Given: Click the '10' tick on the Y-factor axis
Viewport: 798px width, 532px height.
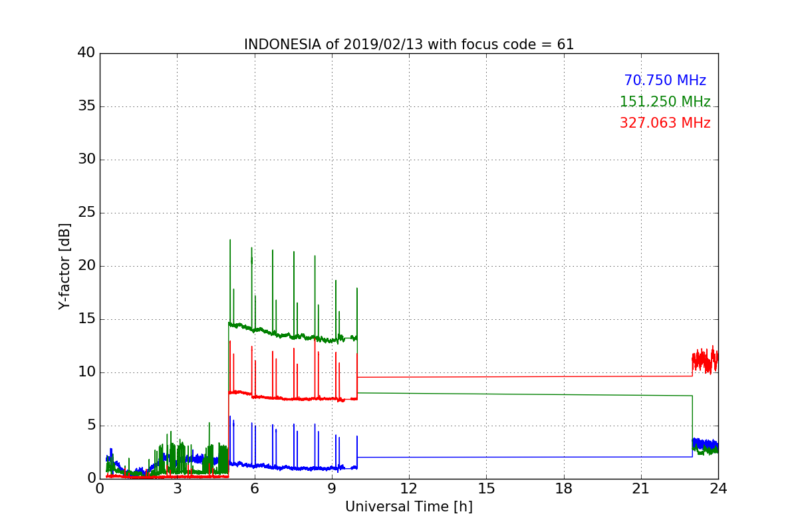Looking at the screenshot, I should [x=86, y=372].
